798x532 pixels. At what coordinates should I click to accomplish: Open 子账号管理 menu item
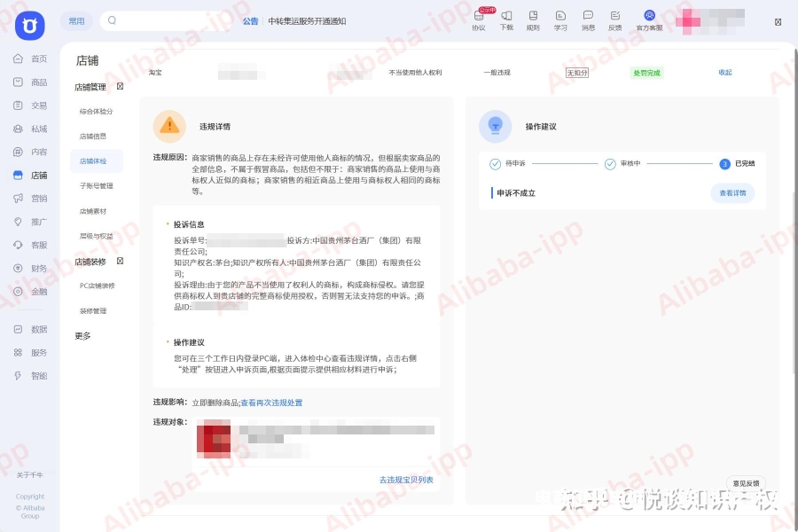[96, 186]
